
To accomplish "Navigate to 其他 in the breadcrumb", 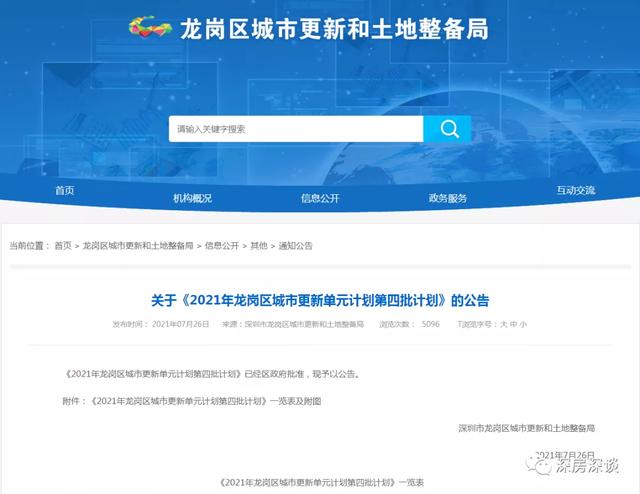I will (258, 246).
